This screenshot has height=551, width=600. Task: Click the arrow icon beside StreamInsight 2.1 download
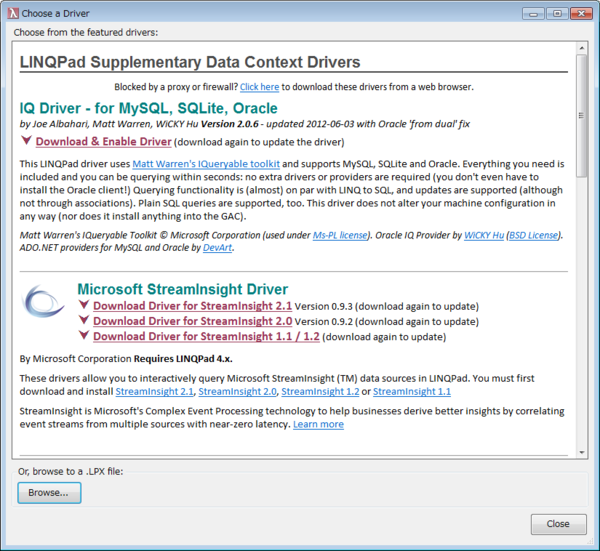point(84,305)
